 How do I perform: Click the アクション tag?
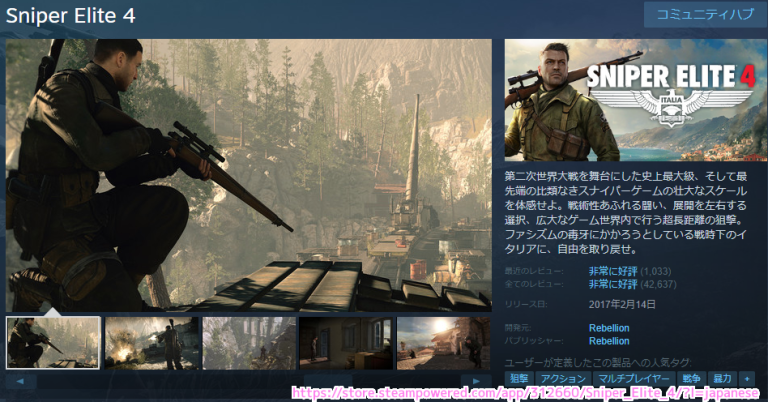[563, 379]
